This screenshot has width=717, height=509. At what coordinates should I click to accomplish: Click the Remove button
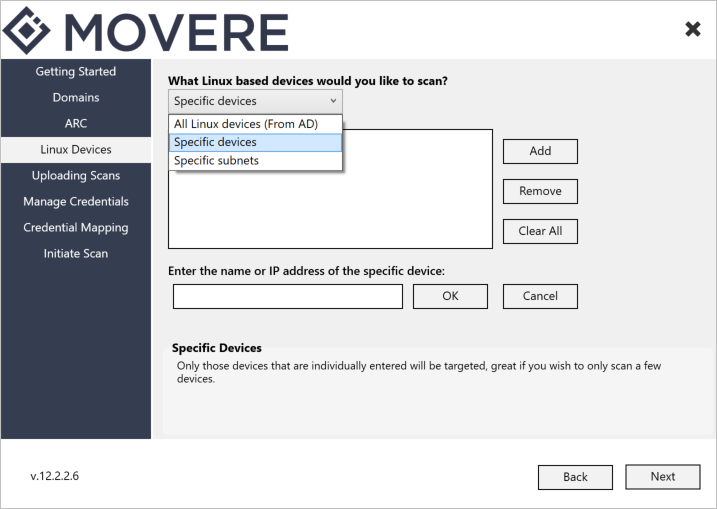pyautogui.click(x=540, y=191)
